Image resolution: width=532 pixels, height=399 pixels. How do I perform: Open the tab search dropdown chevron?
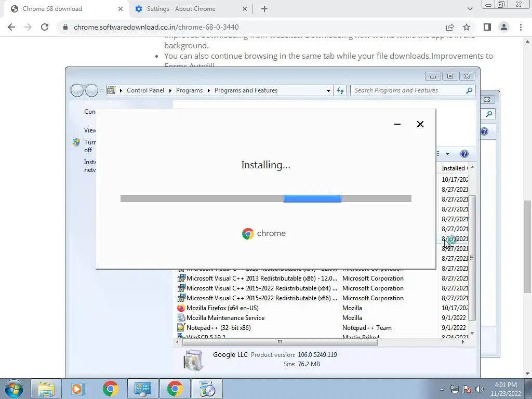[470, 9]
